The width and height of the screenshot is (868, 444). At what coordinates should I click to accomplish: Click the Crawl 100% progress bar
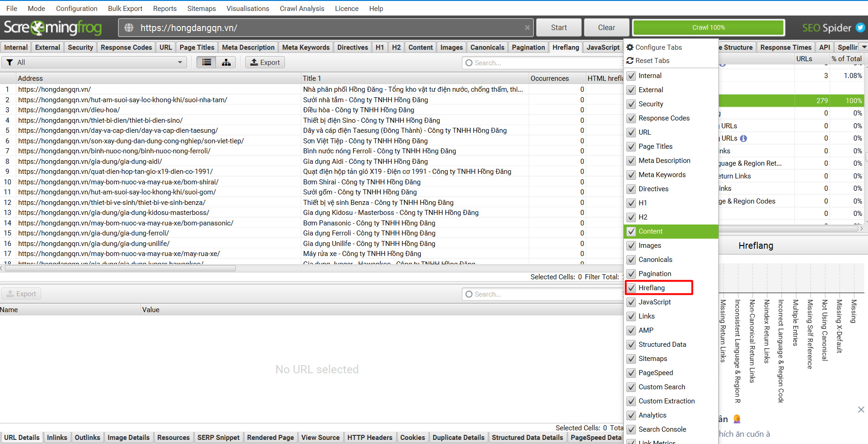[708, 28]
